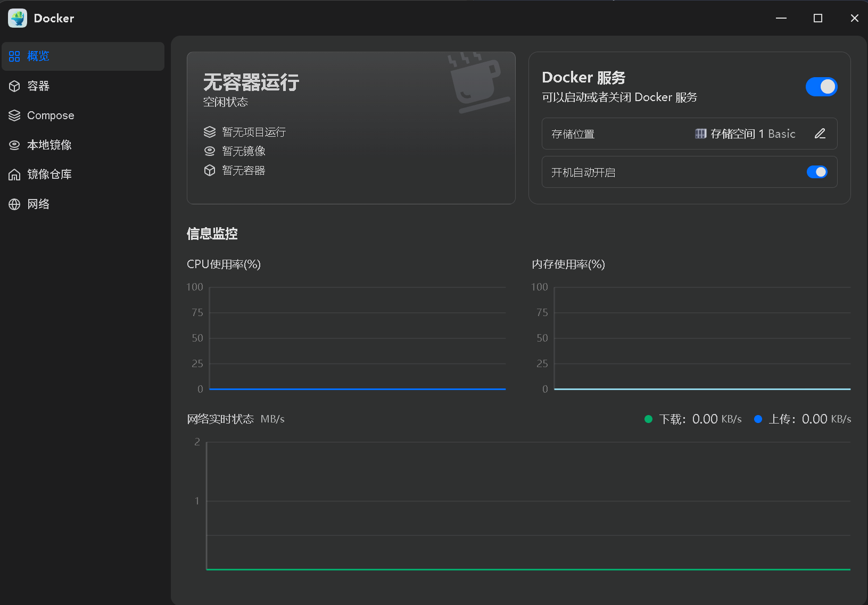Click the 概览 grid icon in sidebar

tap(14, 56)
